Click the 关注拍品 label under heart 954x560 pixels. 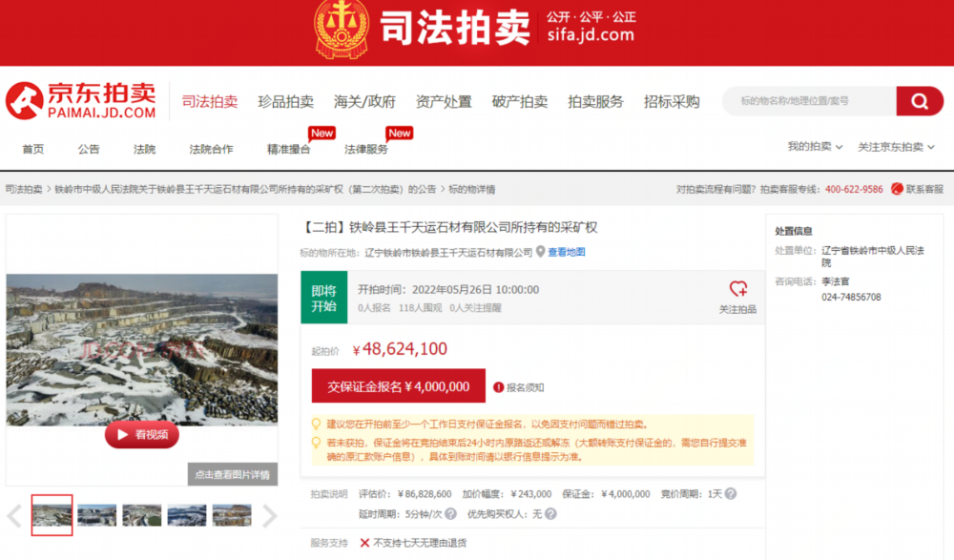point(738,309)
